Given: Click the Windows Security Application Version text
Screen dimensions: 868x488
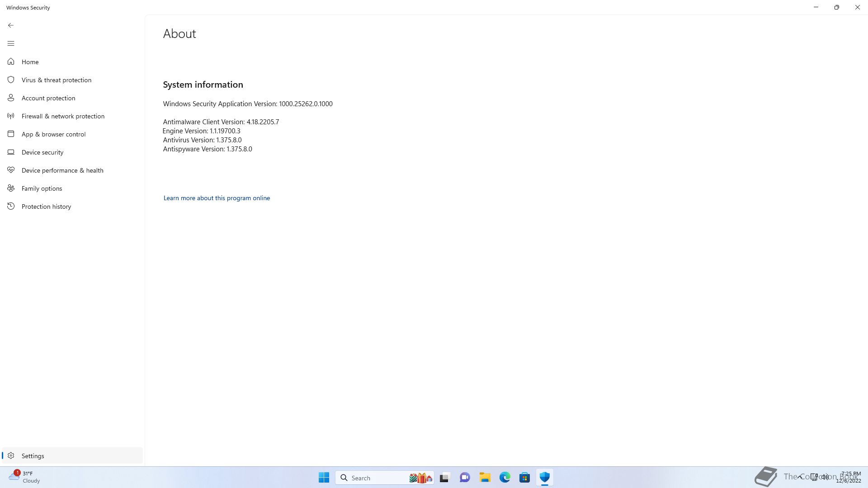Looking at the screenshot, I should [x=248, y=104].
